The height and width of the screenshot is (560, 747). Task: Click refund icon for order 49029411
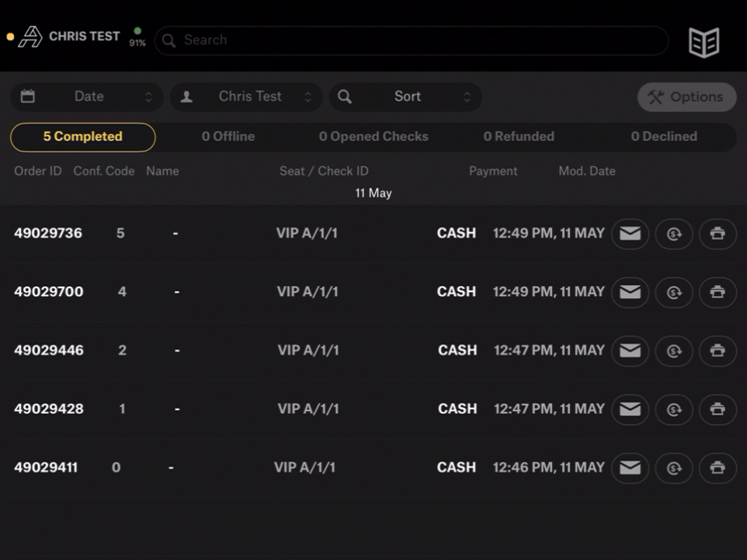[673, 468]
